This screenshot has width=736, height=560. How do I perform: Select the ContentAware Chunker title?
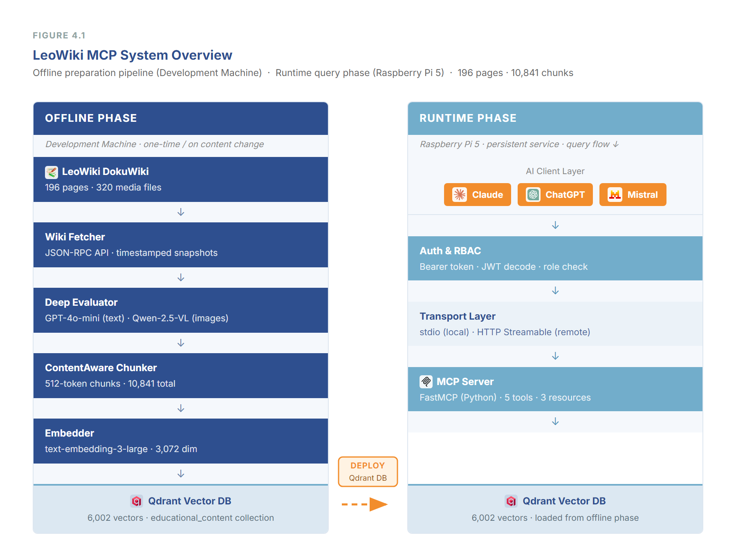[x=101, y=368]
